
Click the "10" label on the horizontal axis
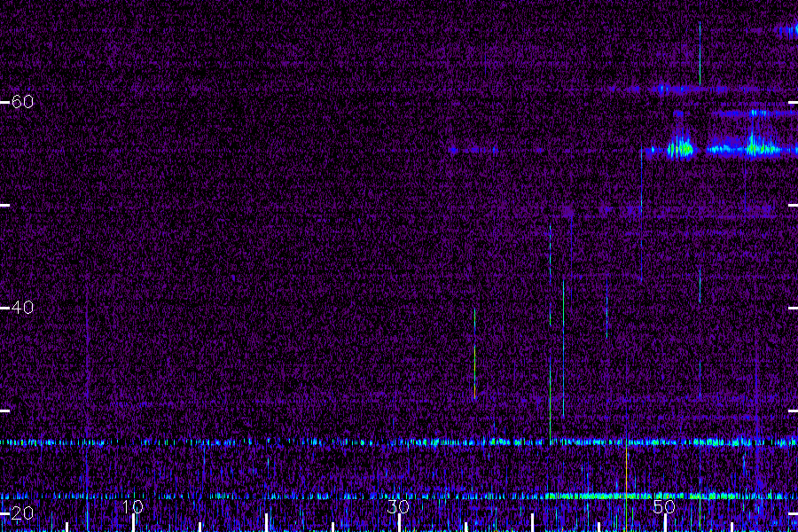click(132, 507)
